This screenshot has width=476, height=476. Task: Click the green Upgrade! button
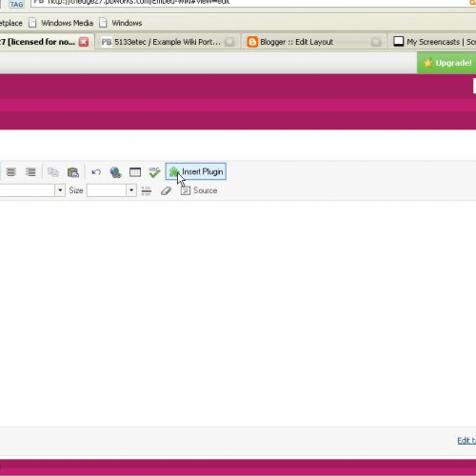[446, 63]
